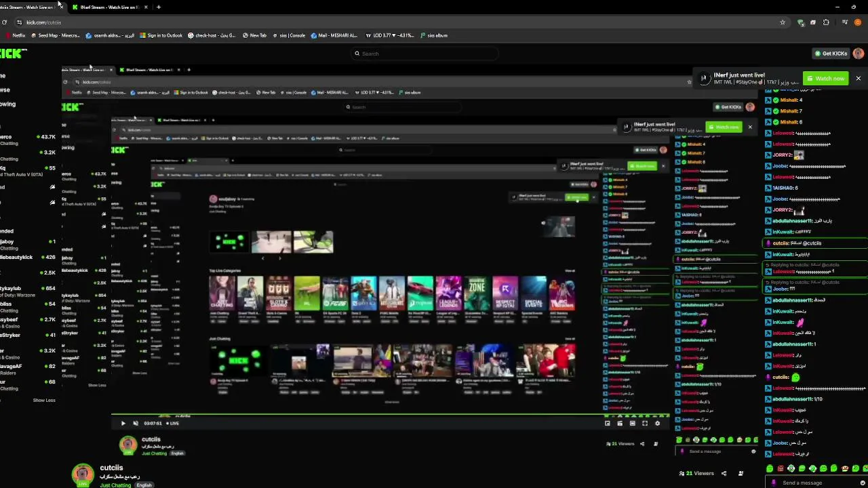Open the check-host bookmark
This screenshot has width=868, height=488.
212,35
